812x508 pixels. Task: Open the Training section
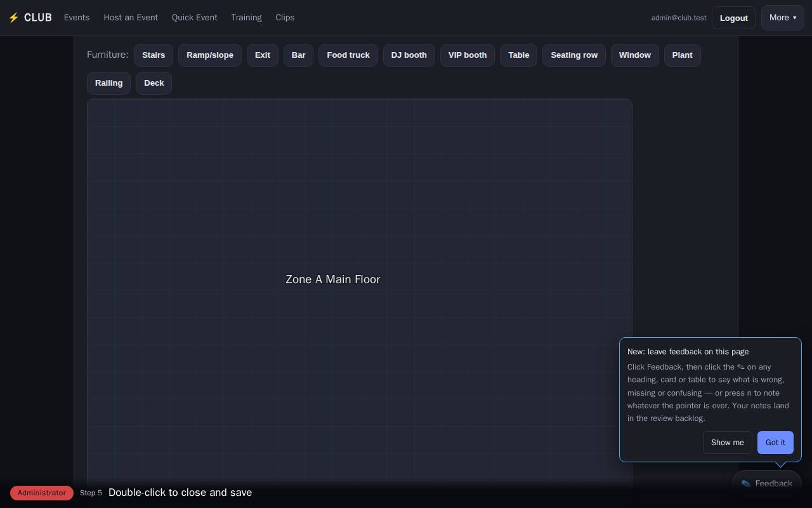pyautogui.click(x=246, y=18)
